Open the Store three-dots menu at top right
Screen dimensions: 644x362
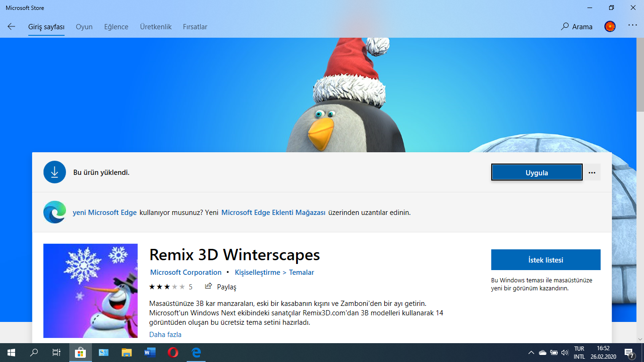[633, 25]
